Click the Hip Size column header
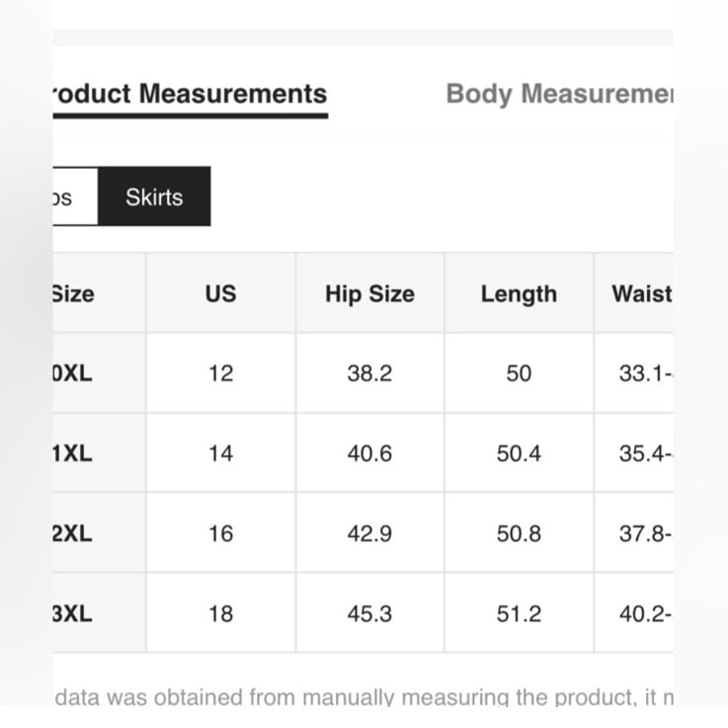Viewport: 728px width, 728px height. click(370, 293)
